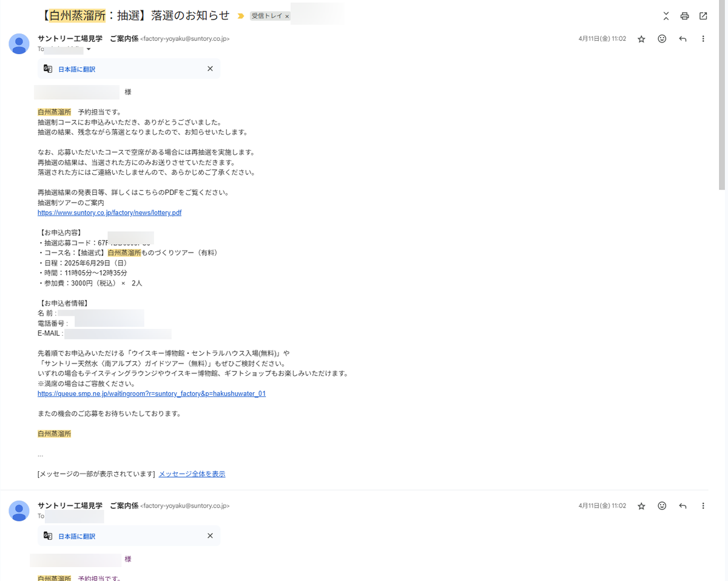Click 日本語に翻訳 in the second message
Image resolution: width=728 pixels, height=581 pixels.
click(x=76, y=537)
